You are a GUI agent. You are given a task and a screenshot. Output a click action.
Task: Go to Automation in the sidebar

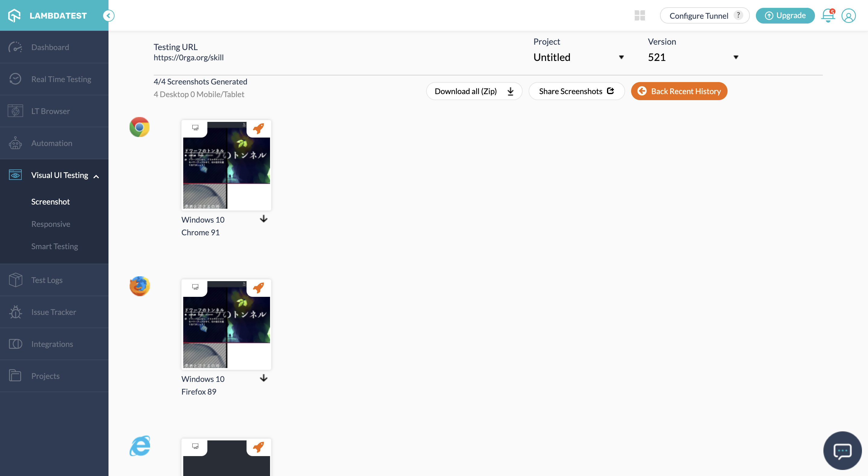(54, 143)
